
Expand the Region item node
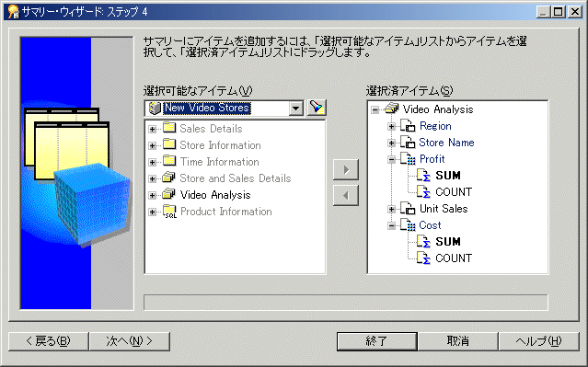391,126
